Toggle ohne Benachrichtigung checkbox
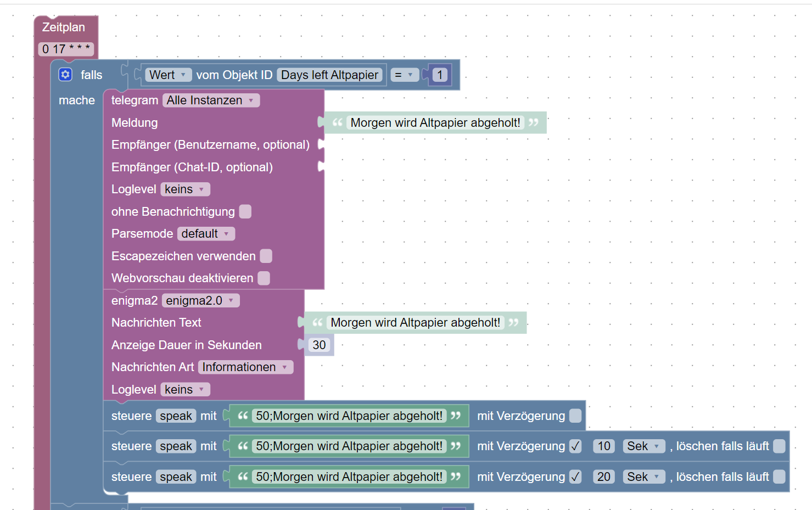The image size is (812, 510). (x=245, y=211)
